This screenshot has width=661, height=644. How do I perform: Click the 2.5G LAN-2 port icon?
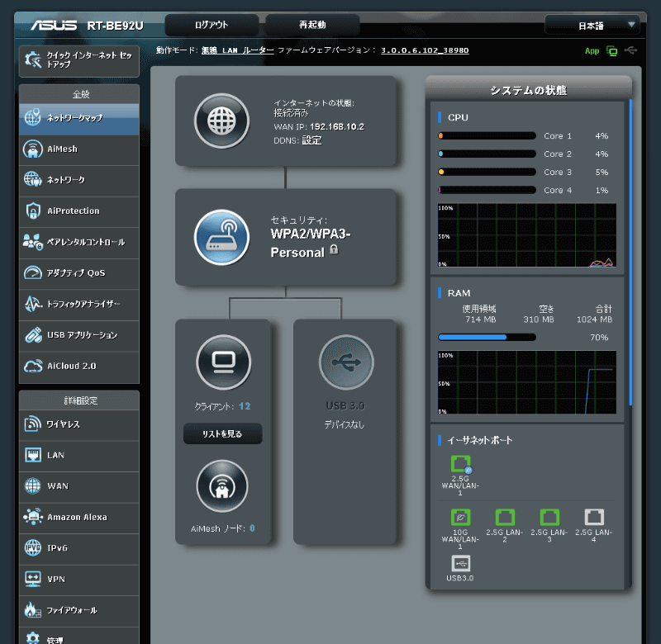click(505, 517)
